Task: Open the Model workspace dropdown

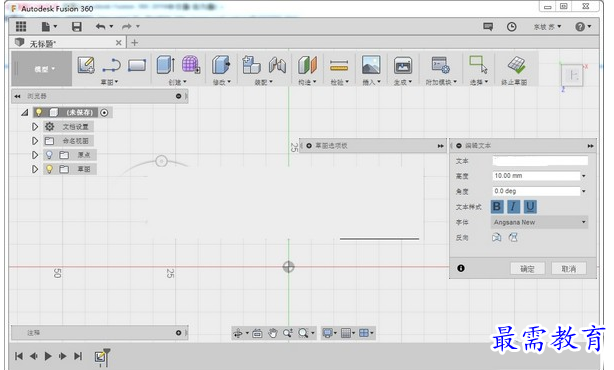Action: [x=42, y=69]
